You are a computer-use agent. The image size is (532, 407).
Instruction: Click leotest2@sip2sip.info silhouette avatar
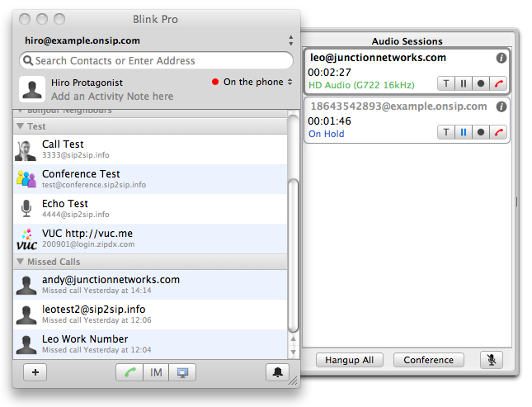(x=26, y=315)
